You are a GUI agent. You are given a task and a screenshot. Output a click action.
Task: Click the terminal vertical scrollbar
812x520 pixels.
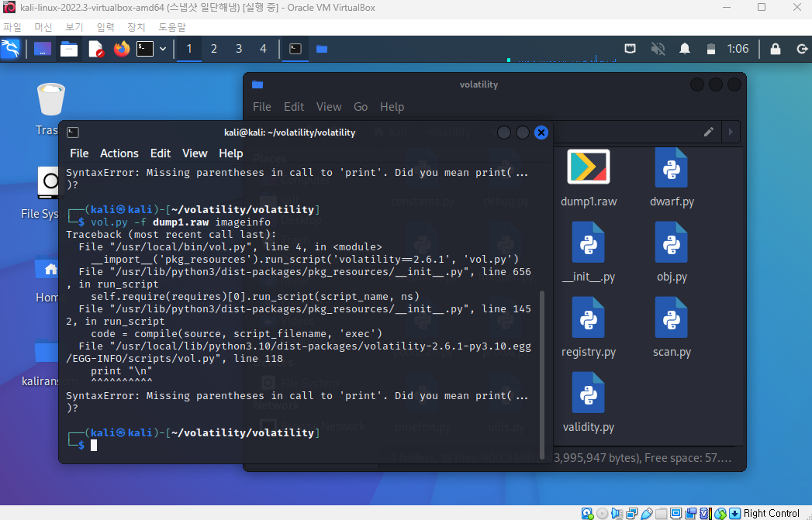(542, 375)
